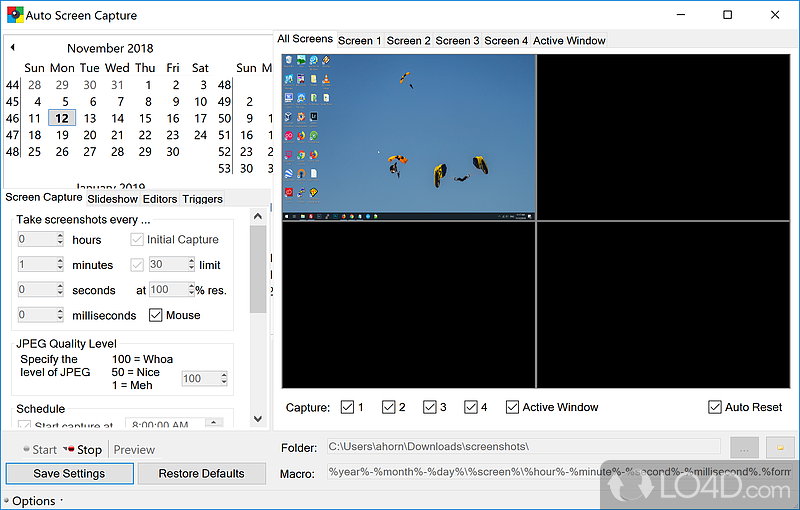The height and width of the screenshot is (510, 800).
Task: Click the limit value spinner arrows
Action: [191, 264]
